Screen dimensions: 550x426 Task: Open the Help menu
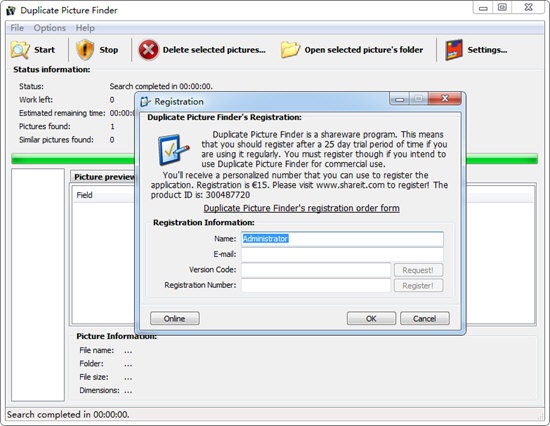85,28
